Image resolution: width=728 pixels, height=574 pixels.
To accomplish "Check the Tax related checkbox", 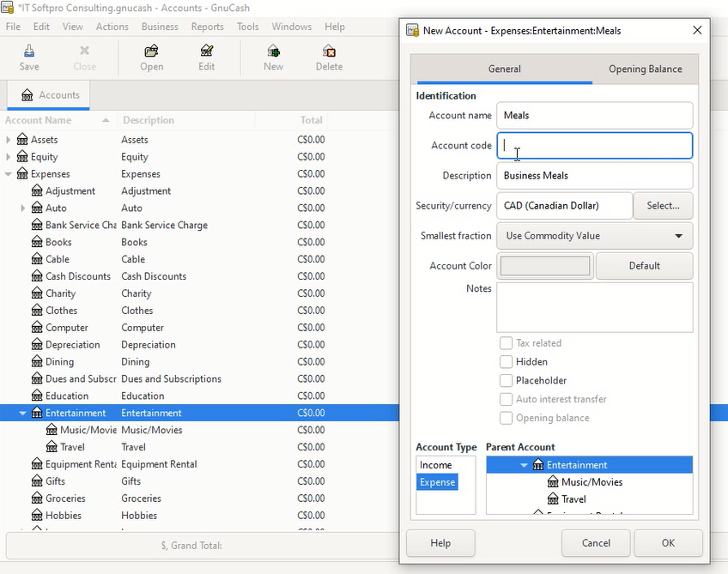I will (x=507, y=343).
